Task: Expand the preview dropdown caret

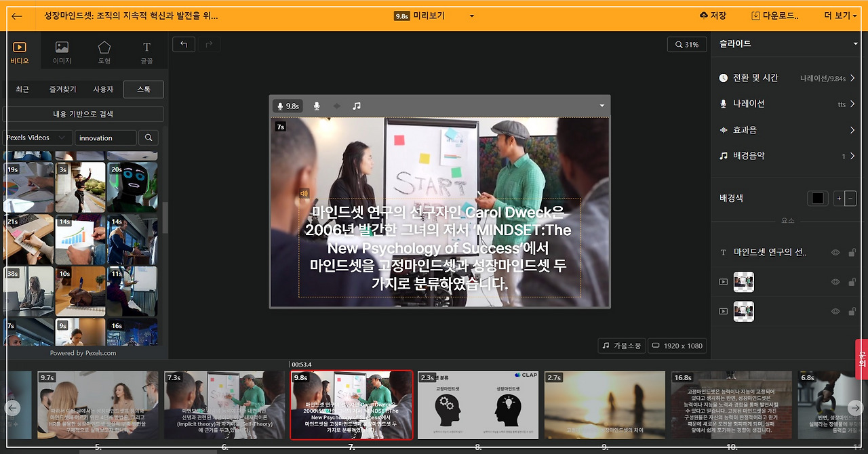Action: [x=472, y=16]
